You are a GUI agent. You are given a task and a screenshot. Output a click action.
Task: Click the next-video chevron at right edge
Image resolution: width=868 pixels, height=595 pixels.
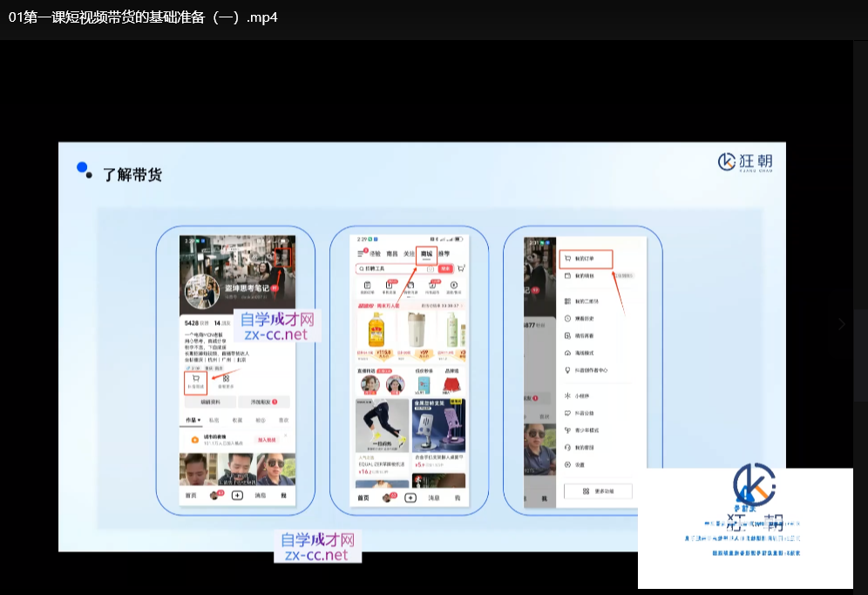click(841, 324)
